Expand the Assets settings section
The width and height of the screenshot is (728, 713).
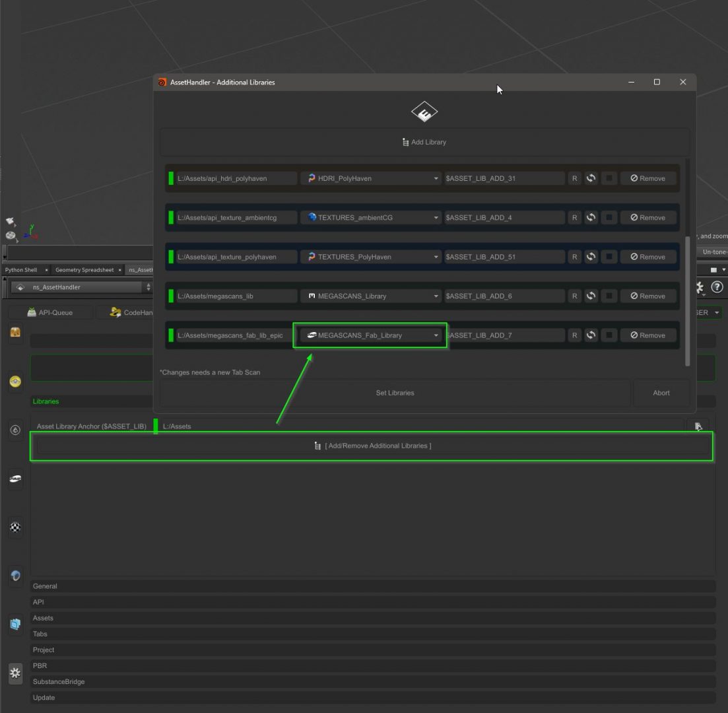pyautogui.click(x=373, y=618)
